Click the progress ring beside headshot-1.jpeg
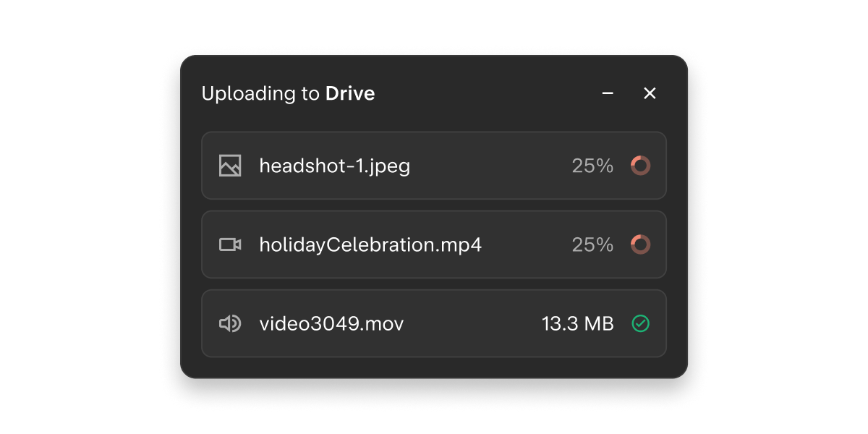Image resolution: width=868 pixels, height=434 pixels. point(641,166)
